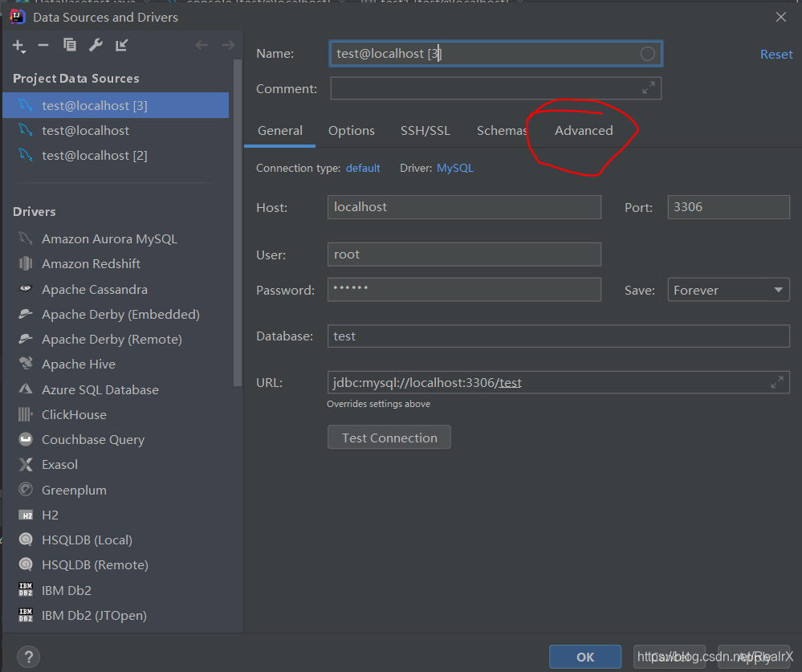Close the Data Sources and Drivers dialog
The width and height of the screenshot is (802, 672).
780,17
